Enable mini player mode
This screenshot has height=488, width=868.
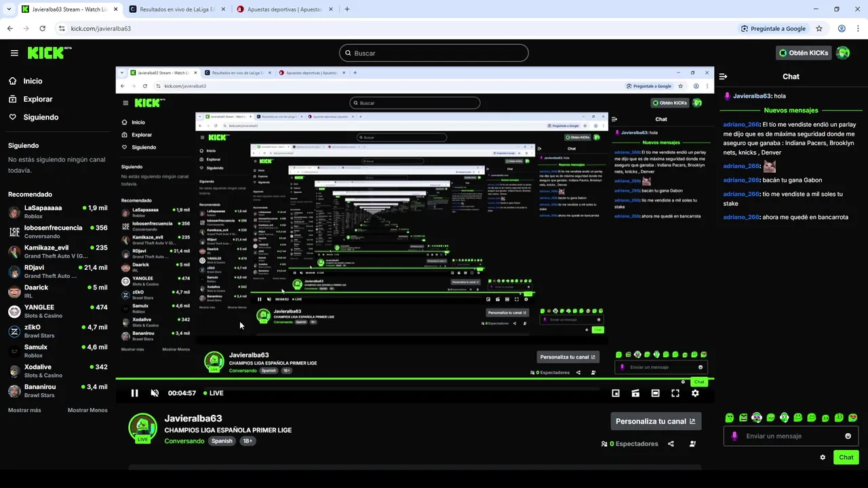pyautogui.click(x=616, y=393)
